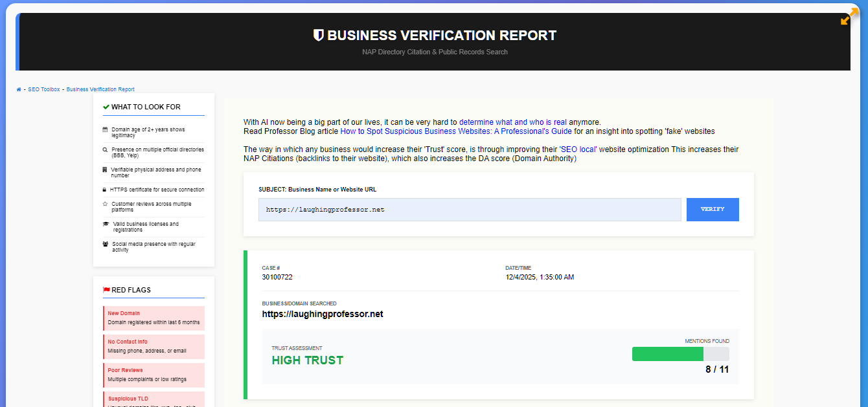Open the Business Verification Report breadcrumb link
The width and height of the screenshot is (868, 407).
pos(100,89)
